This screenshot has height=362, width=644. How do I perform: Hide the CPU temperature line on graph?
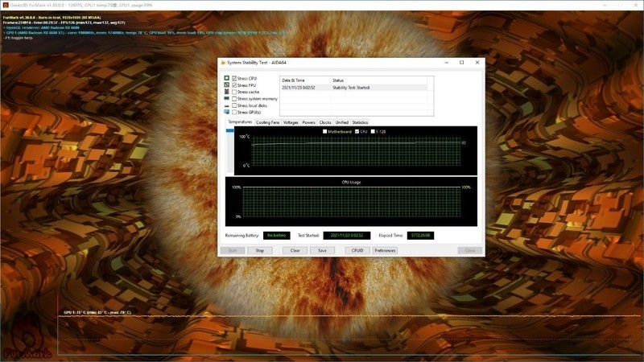(357, 131)
